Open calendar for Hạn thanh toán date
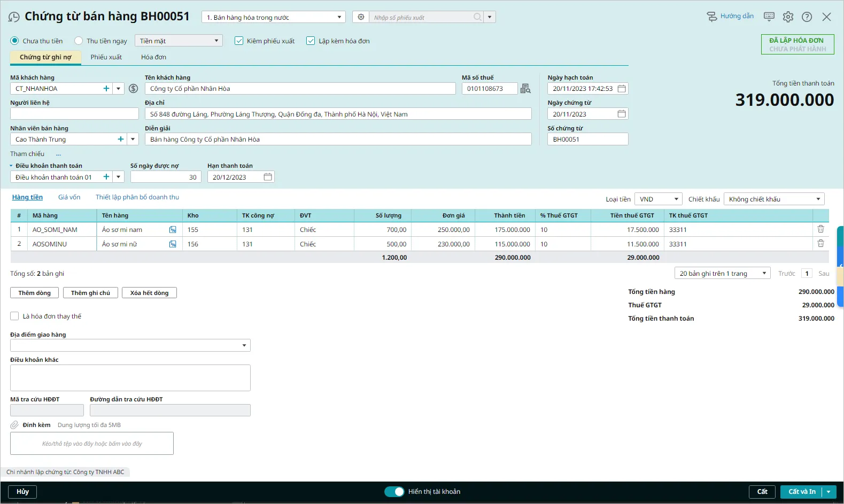 point(268,177)
